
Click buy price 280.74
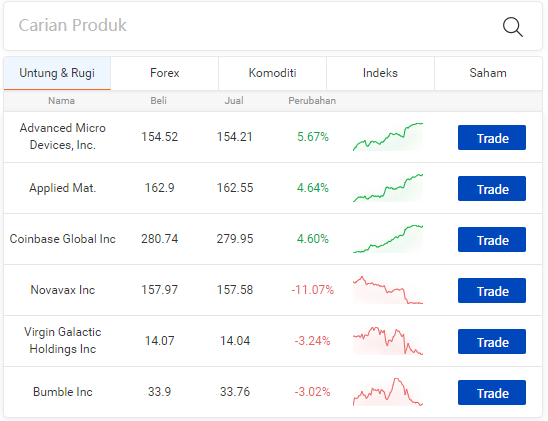tap(160, 239)
